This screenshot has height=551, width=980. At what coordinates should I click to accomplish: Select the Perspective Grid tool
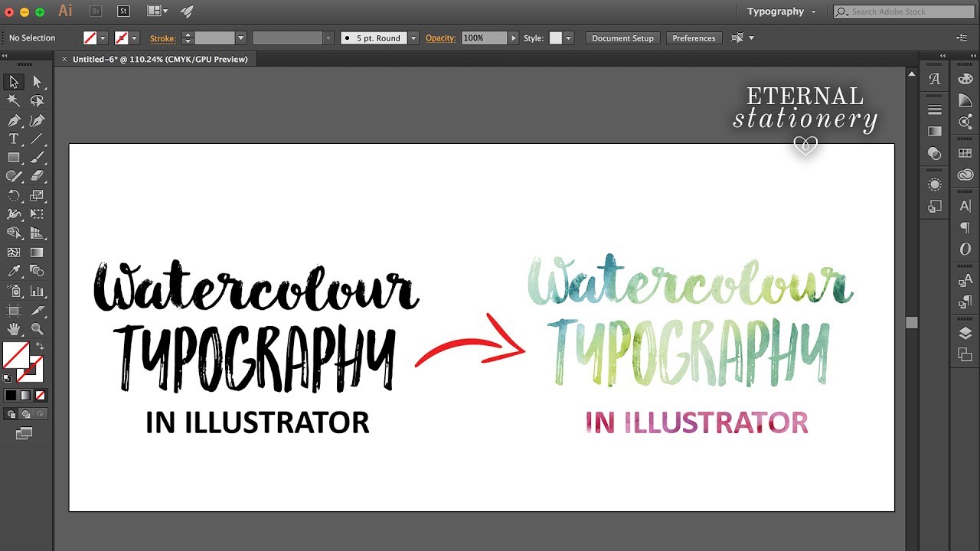(x=37, y=233)
